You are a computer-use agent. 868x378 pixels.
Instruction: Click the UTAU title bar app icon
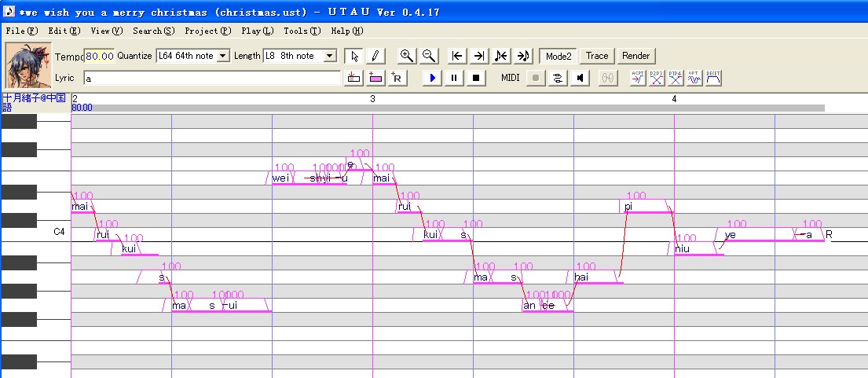9,11
